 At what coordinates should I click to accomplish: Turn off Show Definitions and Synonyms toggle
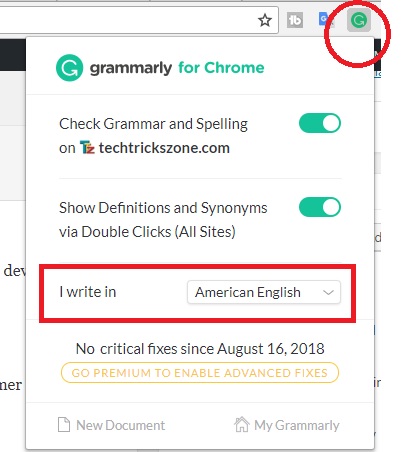(320, 207)
